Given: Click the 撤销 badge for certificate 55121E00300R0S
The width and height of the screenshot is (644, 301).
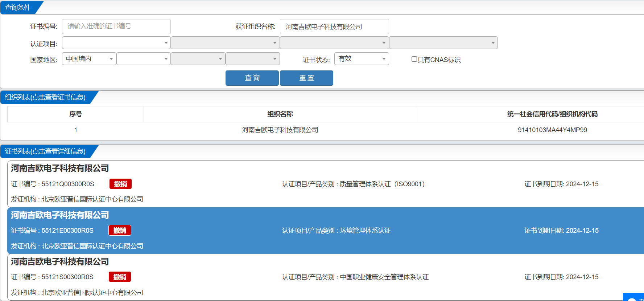Looking at the screenshot, I should [120, 230].
